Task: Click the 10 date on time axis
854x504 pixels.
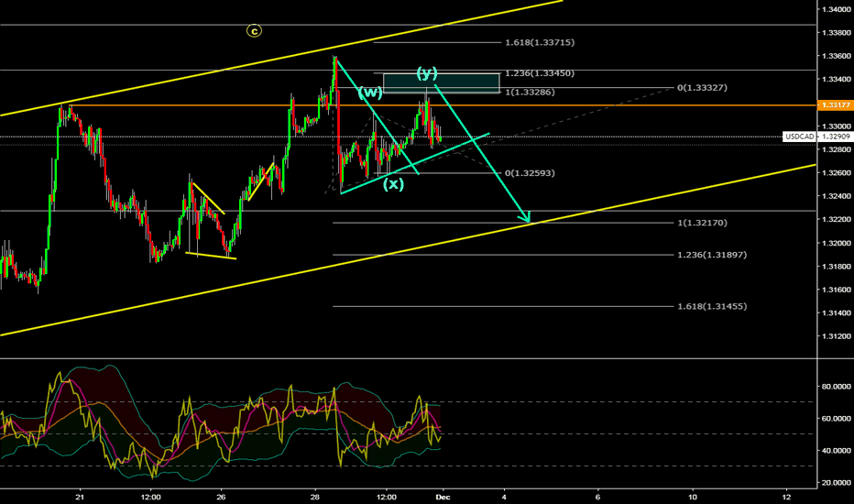Action: click(692, 497)
